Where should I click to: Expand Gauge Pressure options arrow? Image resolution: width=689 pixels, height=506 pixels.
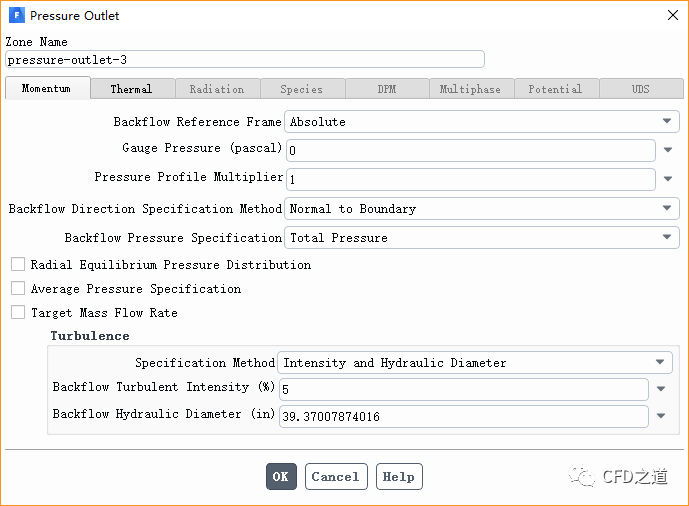(668, 151)
